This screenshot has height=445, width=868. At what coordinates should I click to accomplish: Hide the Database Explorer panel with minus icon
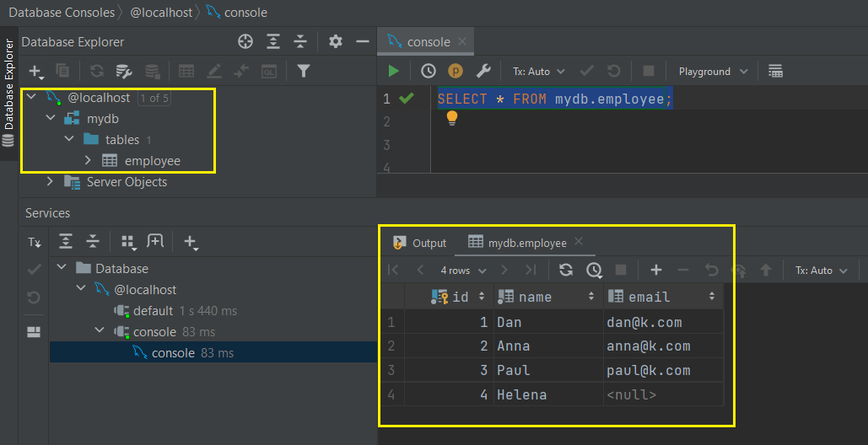[x=363, y=41]
